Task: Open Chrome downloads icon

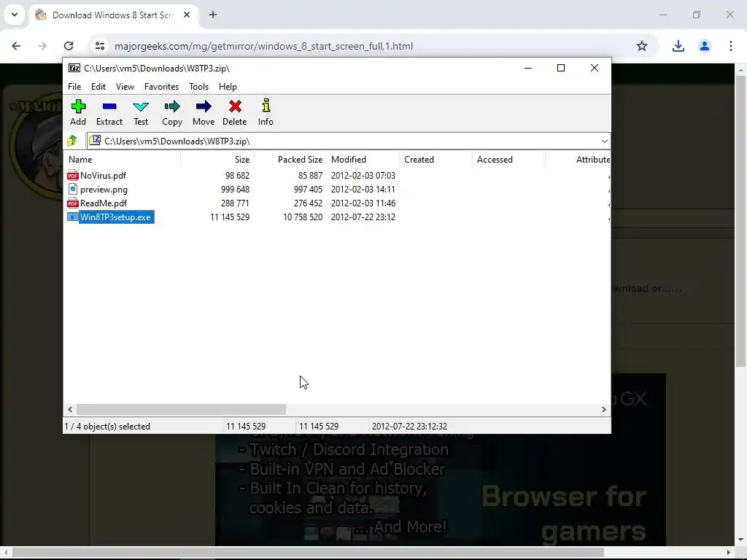Action: [678, 46]
